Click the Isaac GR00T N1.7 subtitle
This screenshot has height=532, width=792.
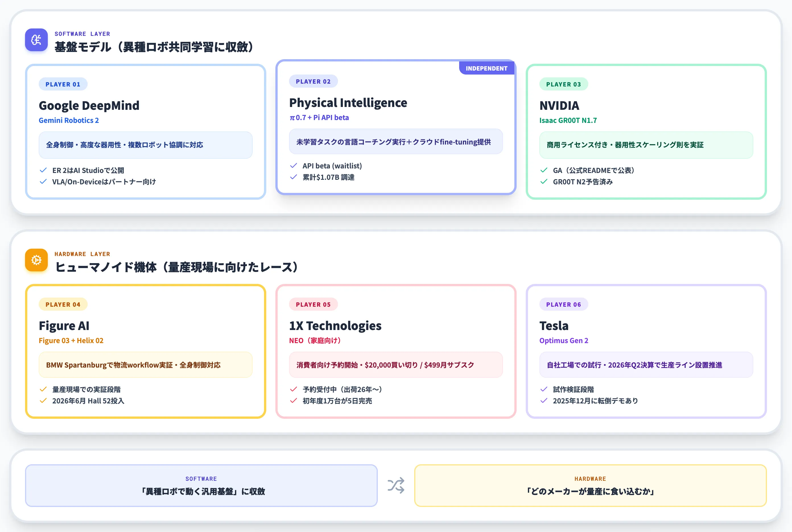click(x=568, y=120)
